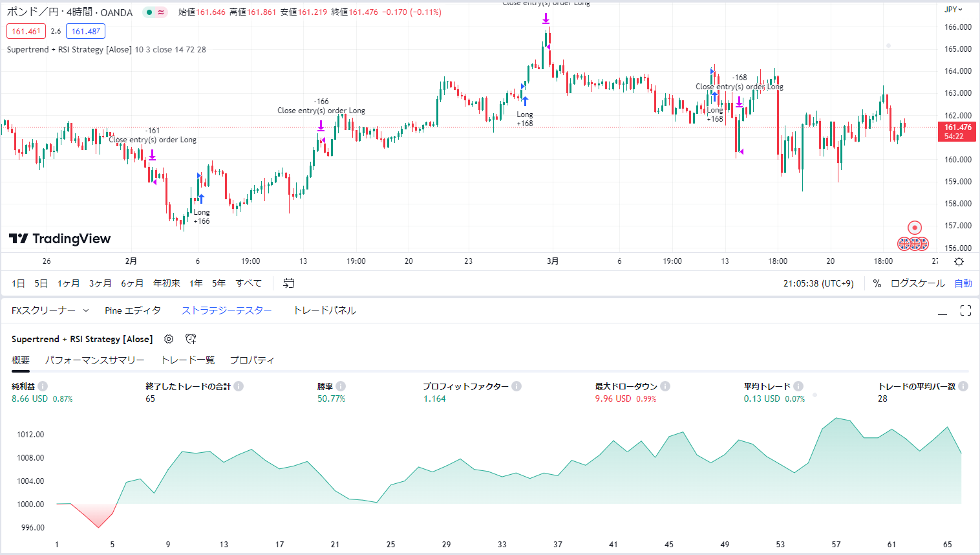Viewport: 980px width, 555px height.
Task: Click the net profit value 8.66 USD
Action: [x=30, y=398]
